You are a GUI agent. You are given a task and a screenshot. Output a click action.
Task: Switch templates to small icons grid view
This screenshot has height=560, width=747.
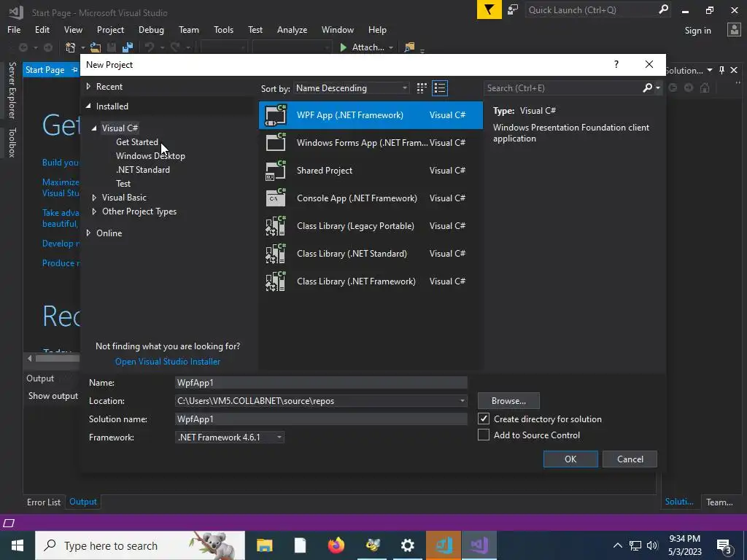coord(422,88)
